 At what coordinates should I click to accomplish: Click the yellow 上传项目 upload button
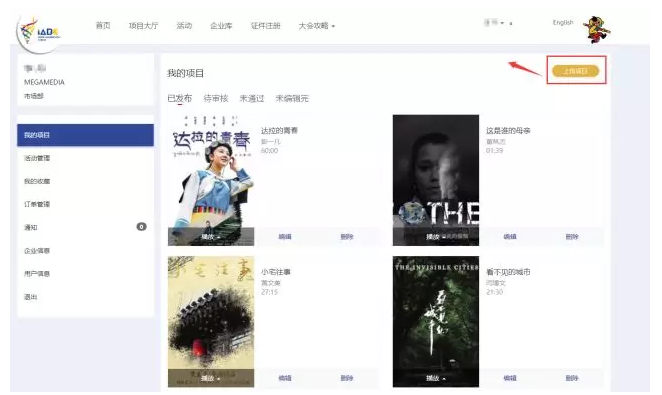pos(575,71)
